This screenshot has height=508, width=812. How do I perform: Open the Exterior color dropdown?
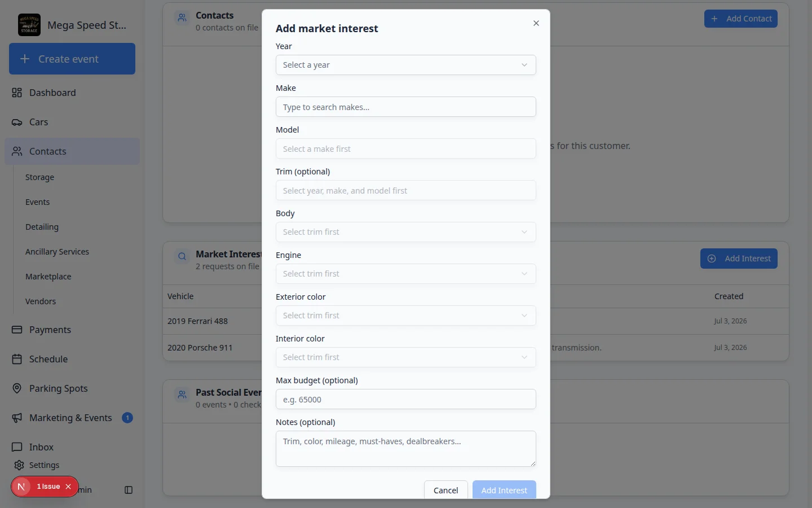pyautogui.click(x=405, y=316)
